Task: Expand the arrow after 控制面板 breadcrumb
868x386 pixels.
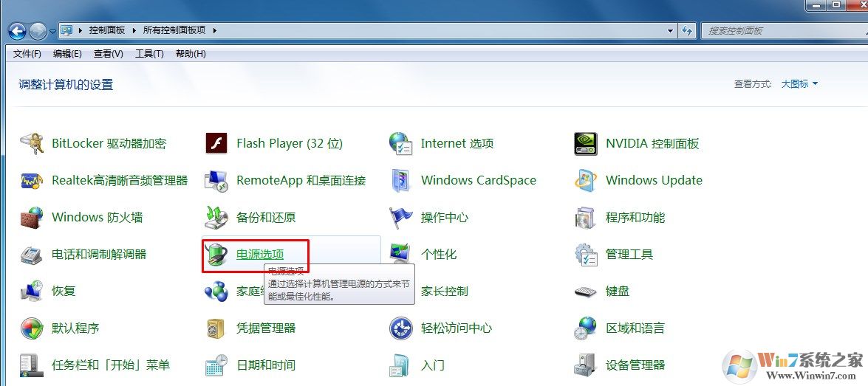Action: click(134, 30)
